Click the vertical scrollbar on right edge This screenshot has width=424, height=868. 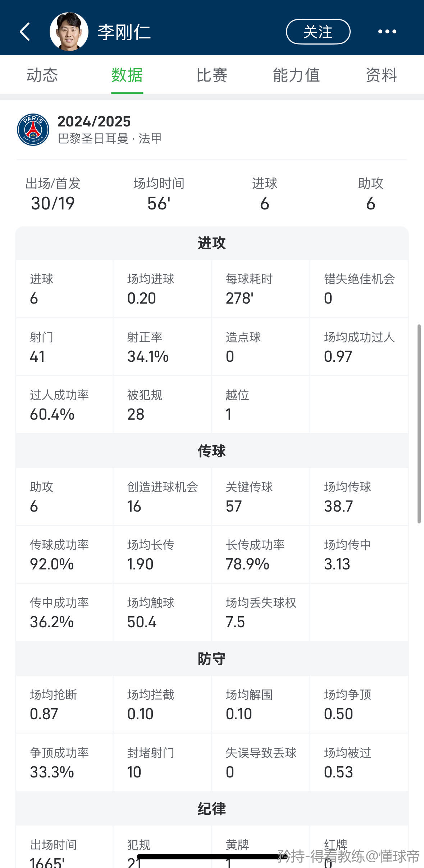click(x=419, y=424)
